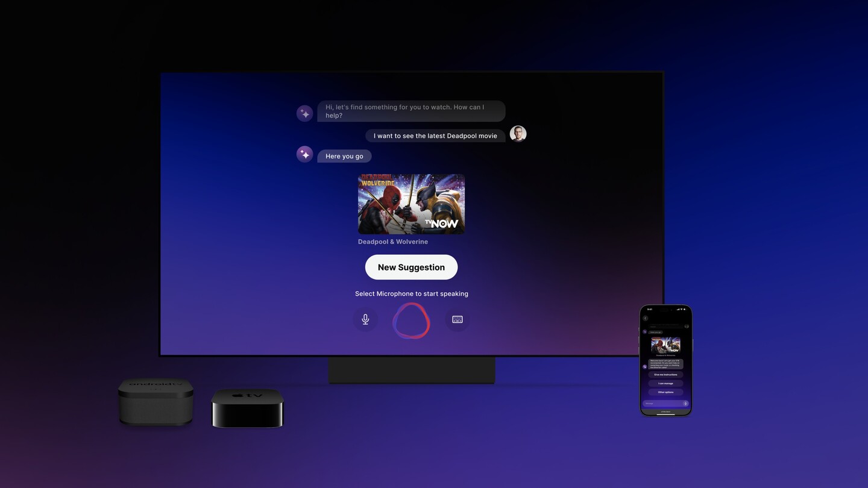868x488 pixels.
Task: Click the "I want to see the latest Deadpool movie" bubble
Action: (x=435, y=136)
